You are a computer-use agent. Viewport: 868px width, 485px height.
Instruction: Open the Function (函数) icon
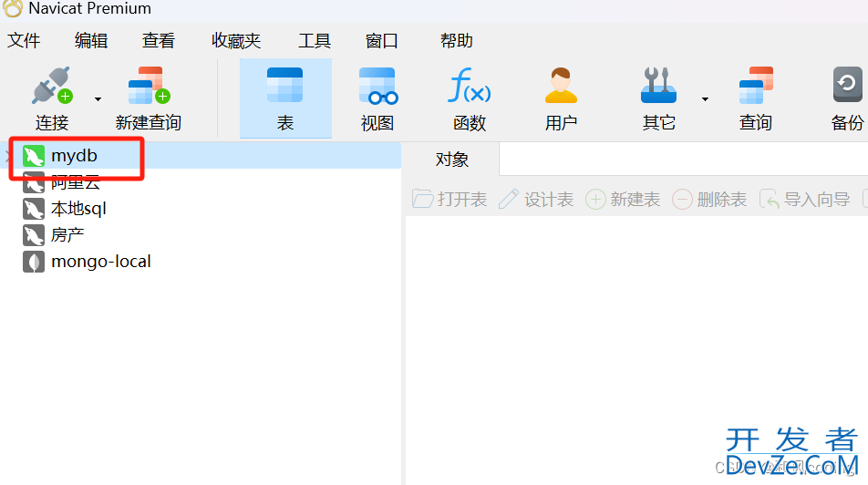point(469,86)
